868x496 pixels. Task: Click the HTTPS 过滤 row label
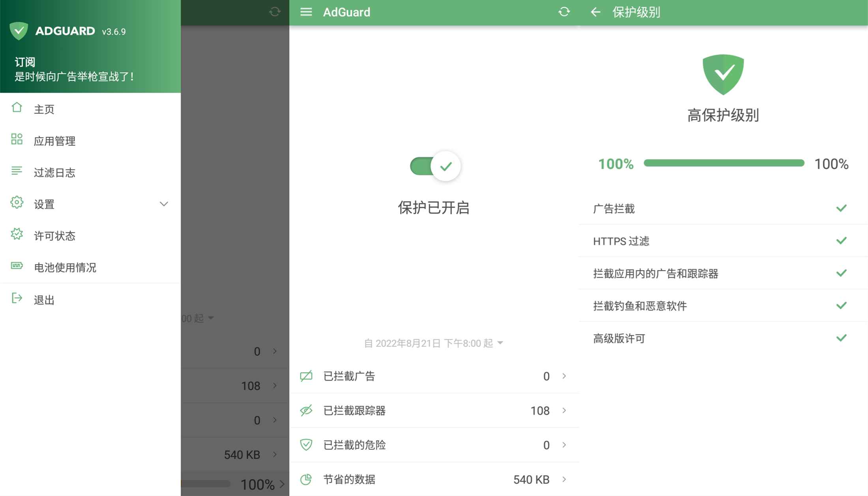[621, 241]
